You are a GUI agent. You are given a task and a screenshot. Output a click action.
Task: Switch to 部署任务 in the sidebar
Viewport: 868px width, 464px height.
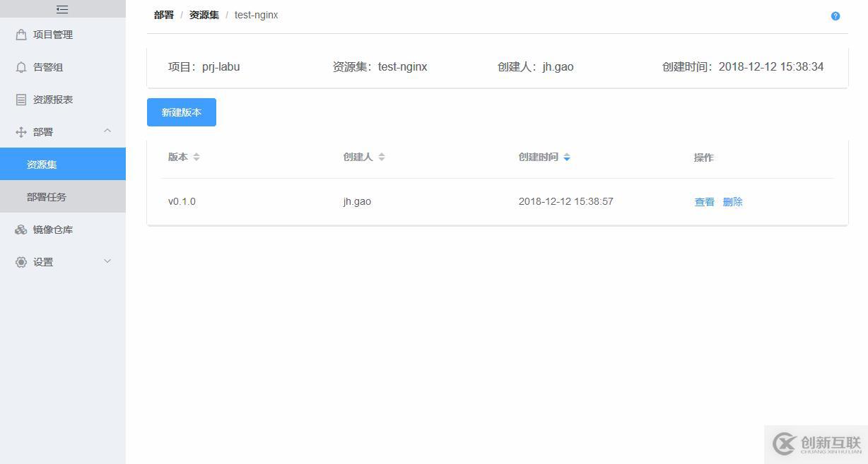click(47, 196)
